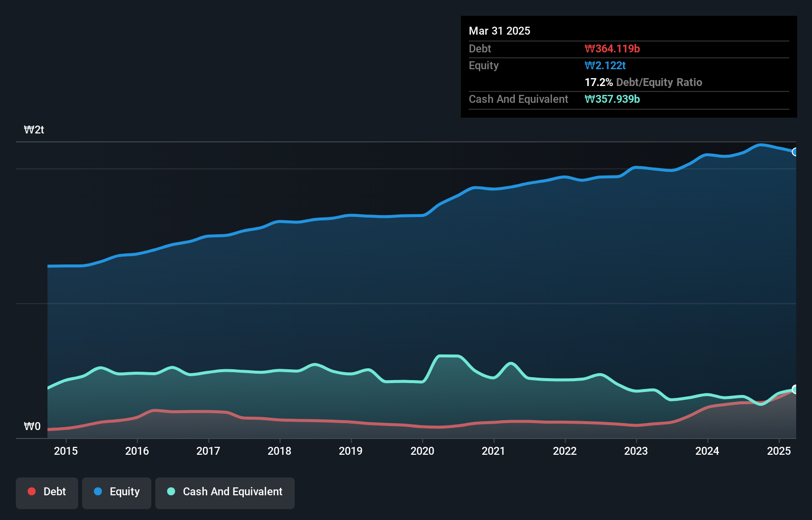Click the Equity line end marker
This screenshot has width=812, height=520.
click(795, 152)
